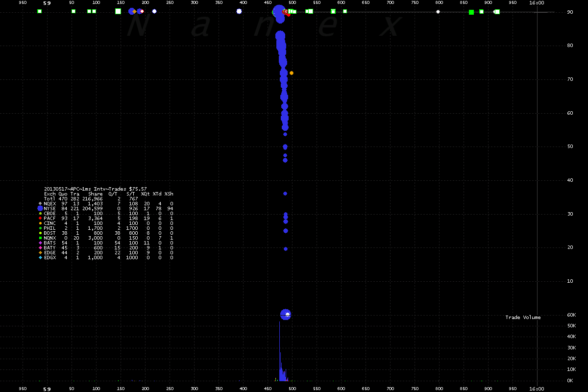Click the PHIL green legend dot
The image size is (588, 392).
[40, 228]
